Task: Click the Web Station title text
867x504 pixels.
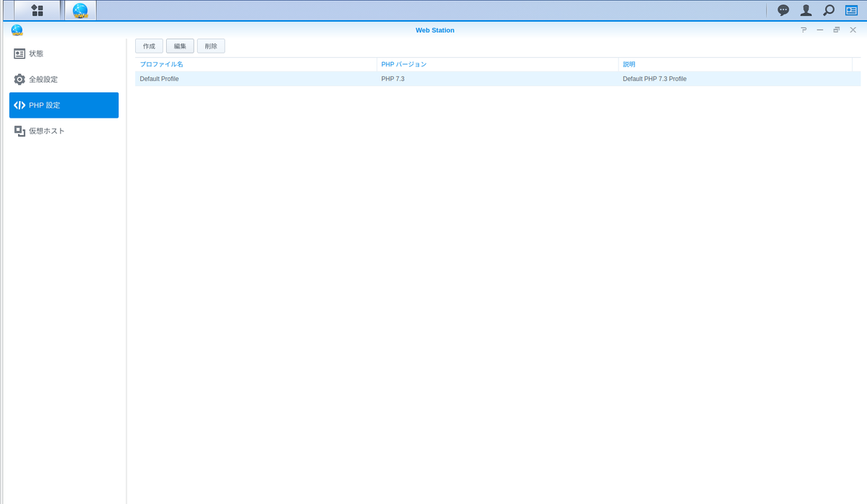Action: [x=435, y=30]
